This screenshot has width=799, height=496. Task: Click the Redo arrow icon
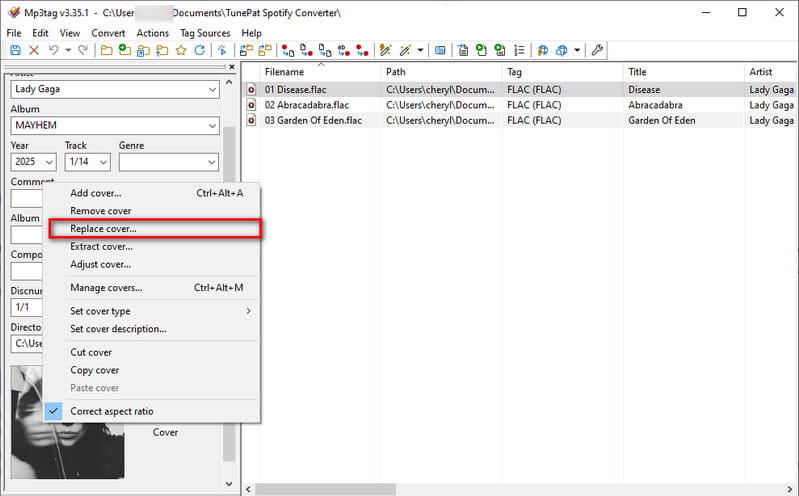(x=83, y=50)
